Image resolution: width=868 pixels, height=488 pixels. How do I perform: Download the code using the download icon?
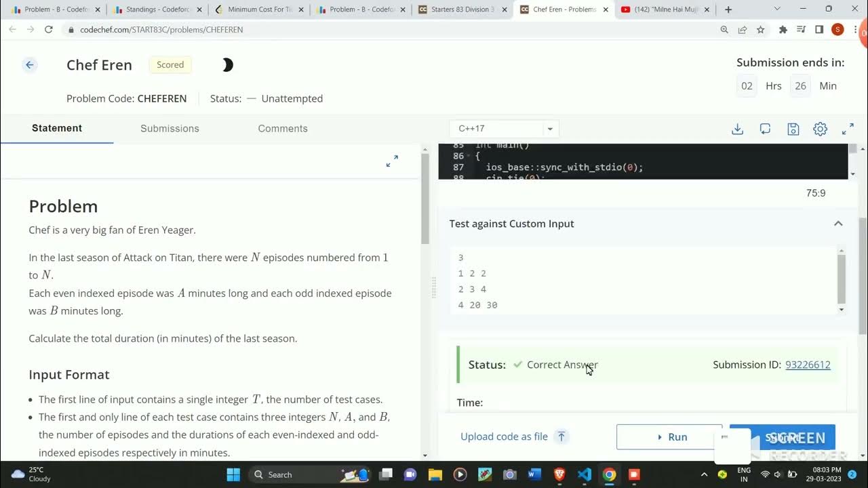click(x=737, y=129)
